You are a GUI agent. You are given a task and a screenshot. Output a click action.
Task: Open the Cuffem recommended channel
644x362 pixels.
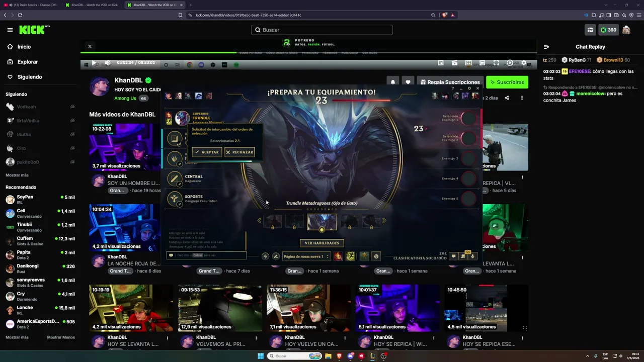(40, 241)
